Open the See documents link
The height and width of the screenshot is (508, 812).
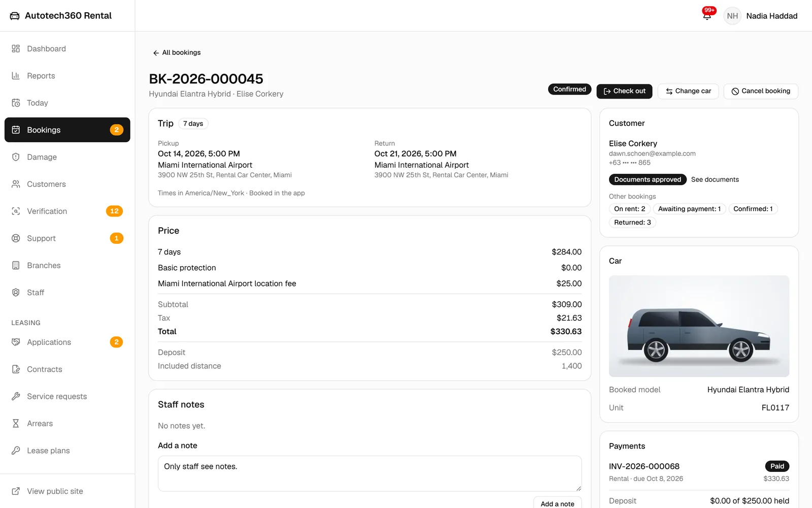(715, 180)
